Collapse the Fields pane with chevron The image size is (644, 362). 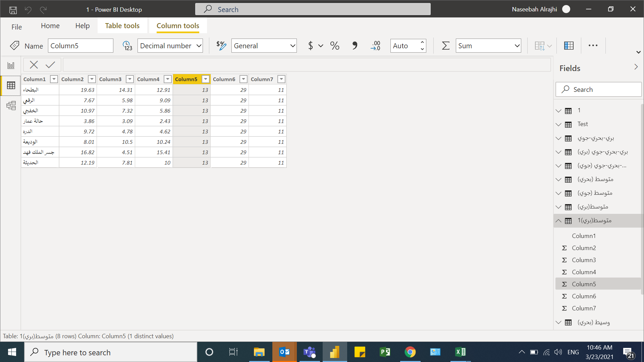(x=636, y=67)
